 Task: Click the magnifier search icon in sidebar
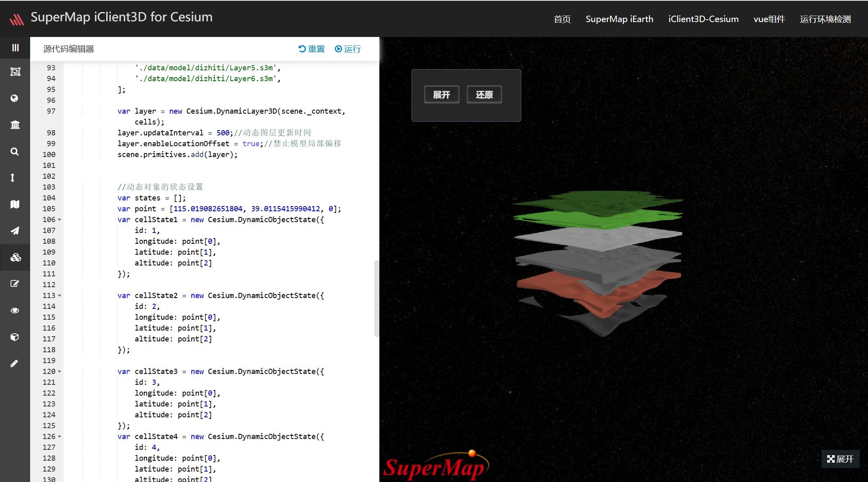(x=14, y=151)
